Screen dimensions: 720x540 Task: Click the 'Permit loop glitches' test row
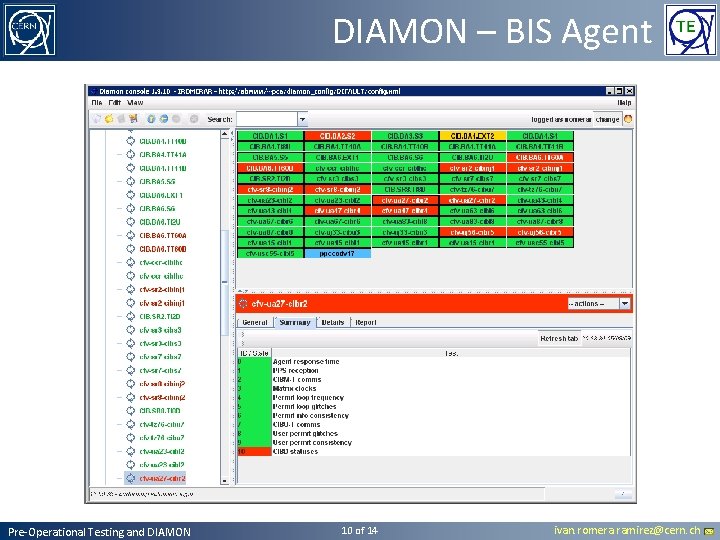(434, 407)
